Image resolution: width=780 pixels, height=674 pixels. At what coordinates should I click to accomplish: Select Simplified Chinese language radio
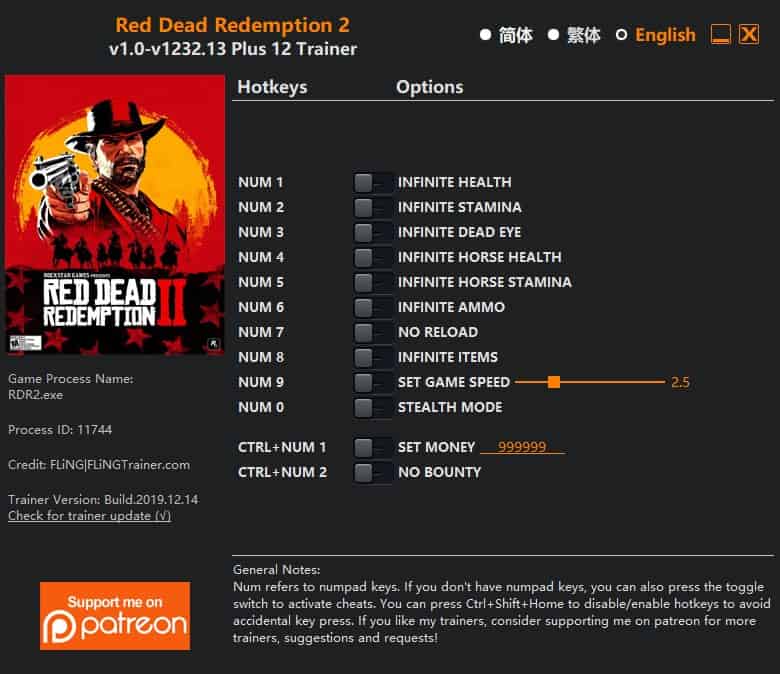pos(485,35)
